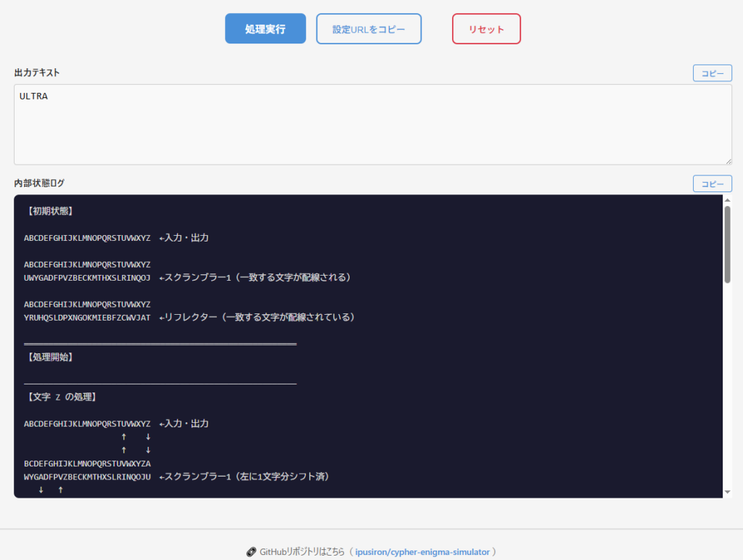Screen dimensions: 743x560
Task: Grab the output textarea resize handle
Action: pos(728,160)
